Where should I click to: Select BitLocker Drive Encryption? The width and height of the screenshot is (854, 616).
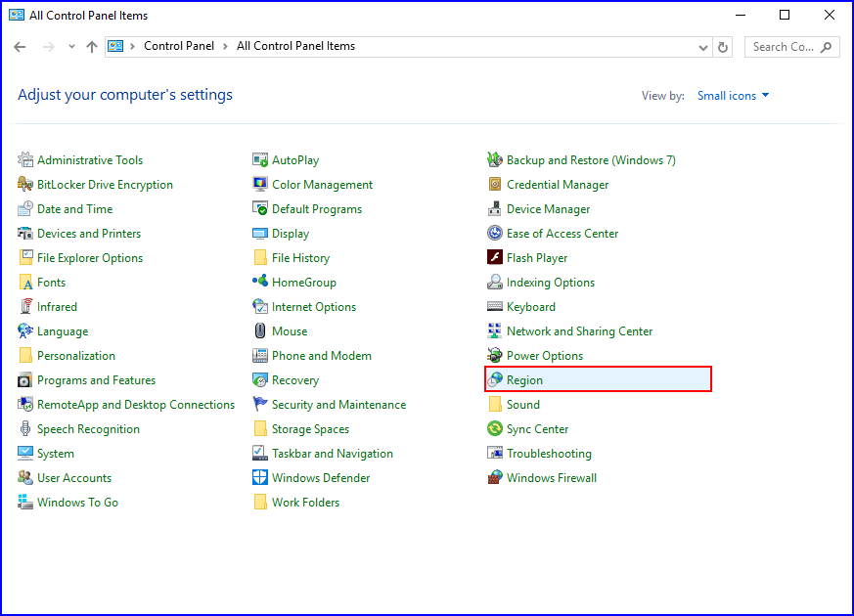103,184
